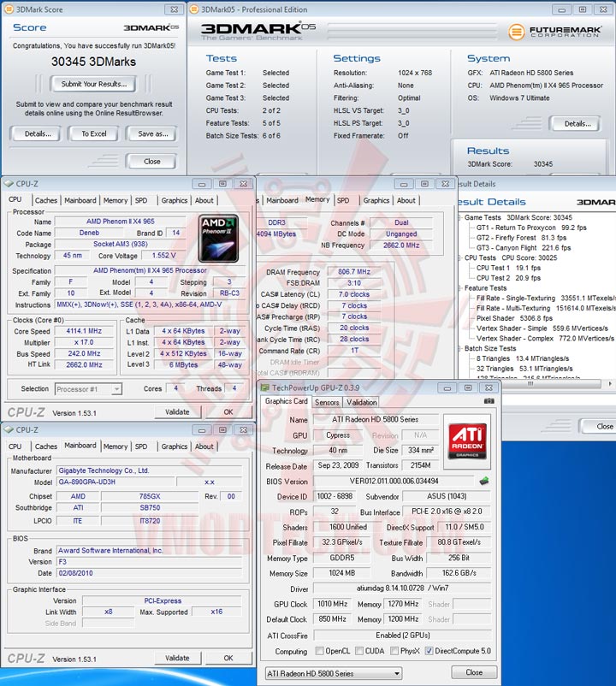616x686 pixels.
Task: Toggle the DirectCompute 5.0 checkbox
Action: (x=429, y=651)
